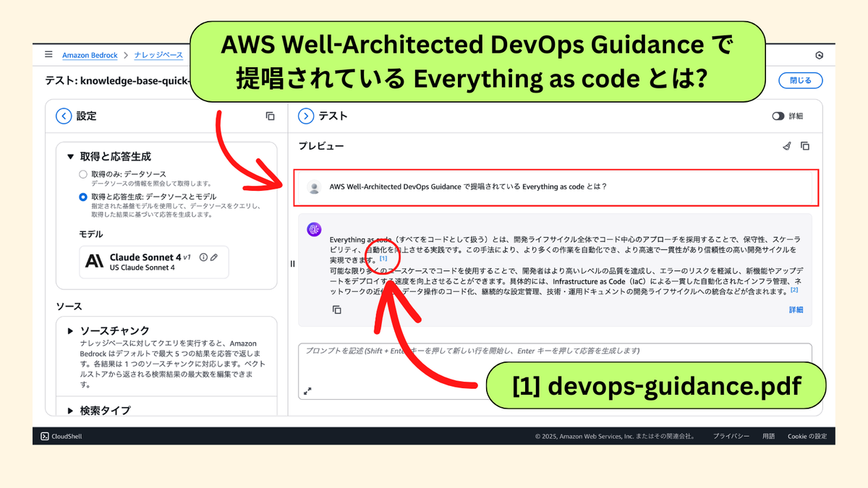Click the プレビュー heading
This screenshot has height=488, width=868.
click(x=321, y=146)
